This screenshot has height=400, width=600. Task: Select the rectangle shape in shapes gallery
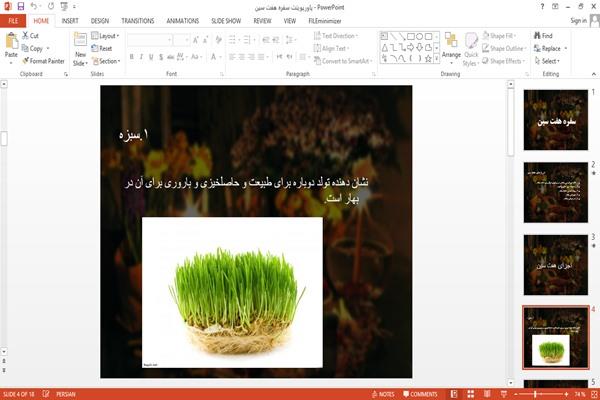tap(411, 37)
